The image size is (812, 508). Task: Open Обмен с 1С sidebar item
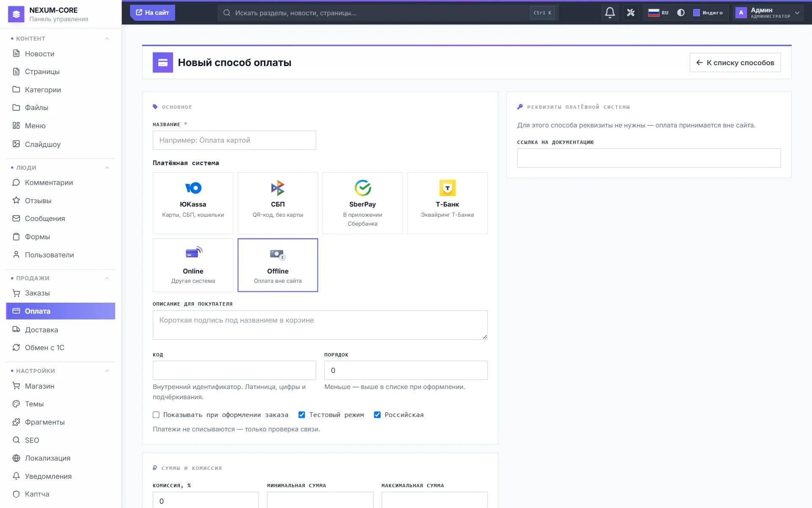(60, 348)
